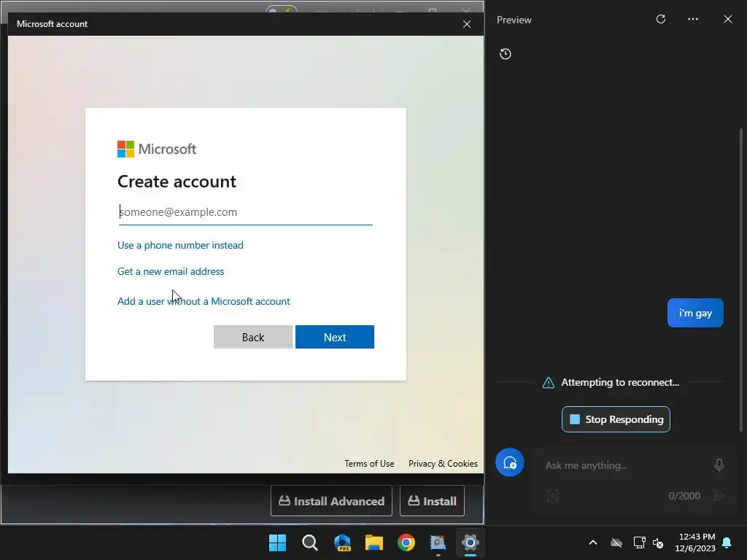Click the Next button
This screenshot has height=560, width=747.
coord(334,337)
